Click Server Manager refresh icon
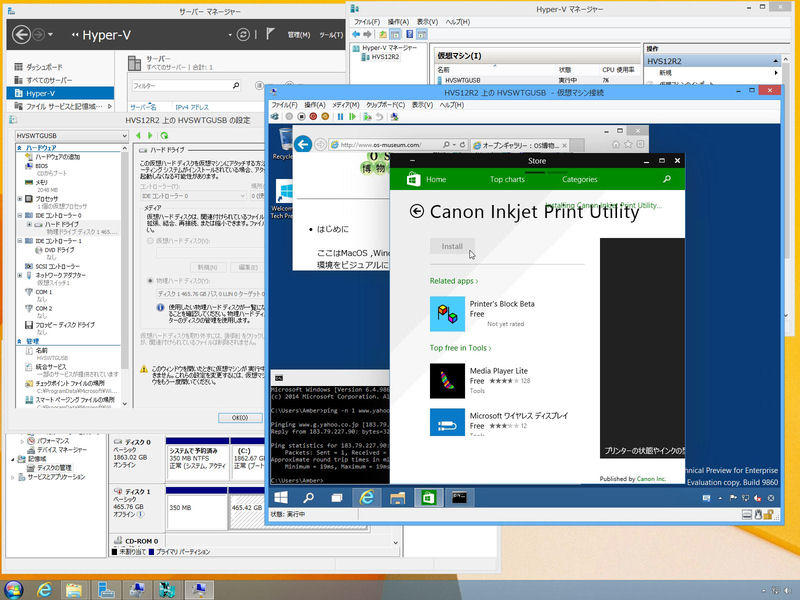800x600 pixels. coord(243,35)
